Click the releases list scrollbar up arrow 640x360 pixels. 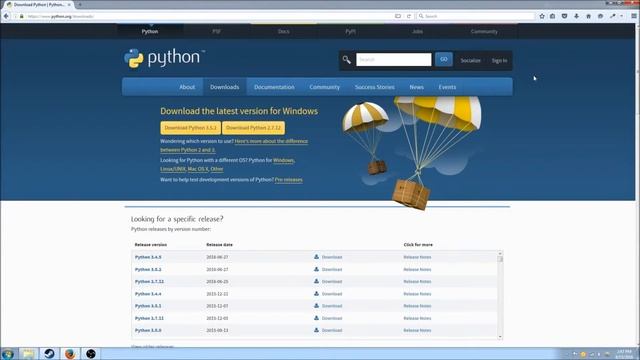(x=500, y=253)
